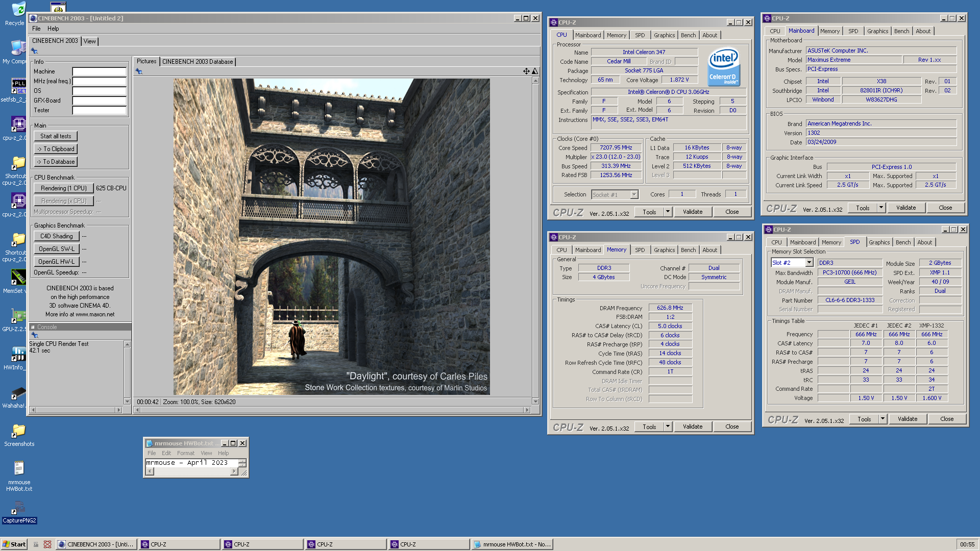Click the pin icon in the Console panel

35,335
